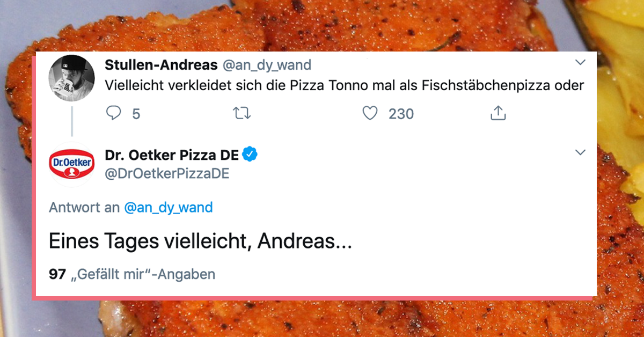Click blue @an_dy_wand link after "Antwort an"
This screenshot has width=644, height=337.
[x=169, y=208]
